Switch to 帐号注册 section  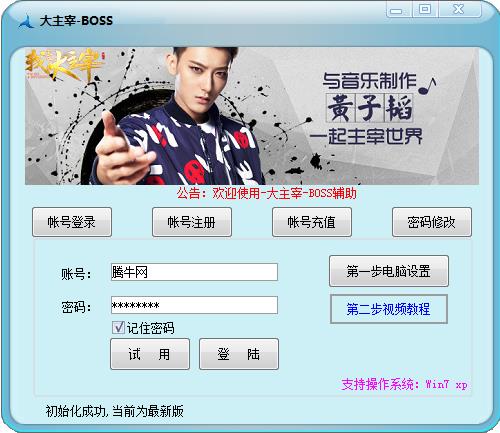192,222
